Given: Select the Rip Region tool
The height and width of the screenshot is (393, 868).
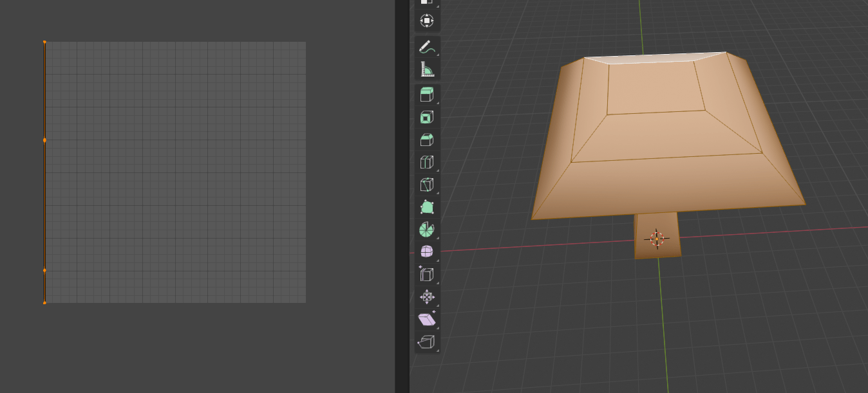Looking at the screenshot, I should point(426,341).
